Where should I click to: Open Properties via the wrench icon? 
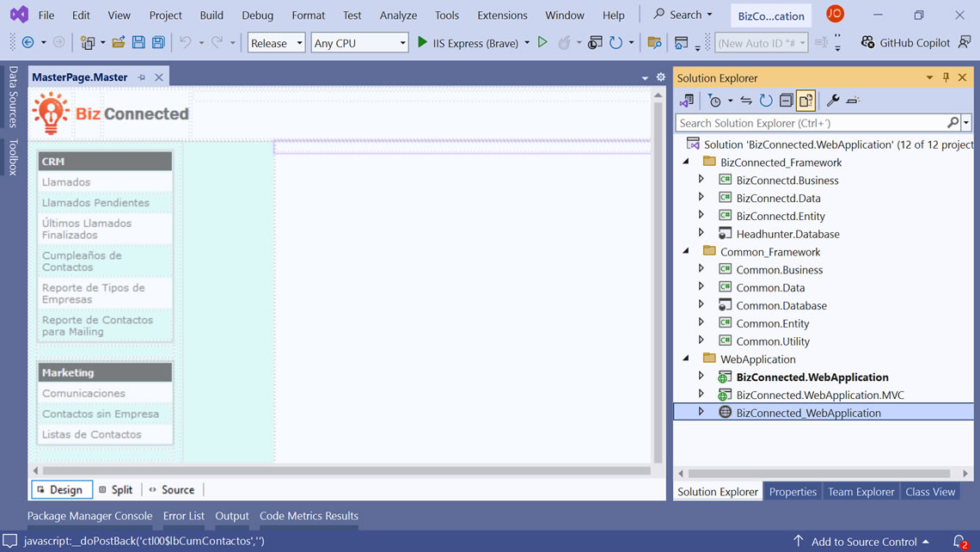coord(832,101)
